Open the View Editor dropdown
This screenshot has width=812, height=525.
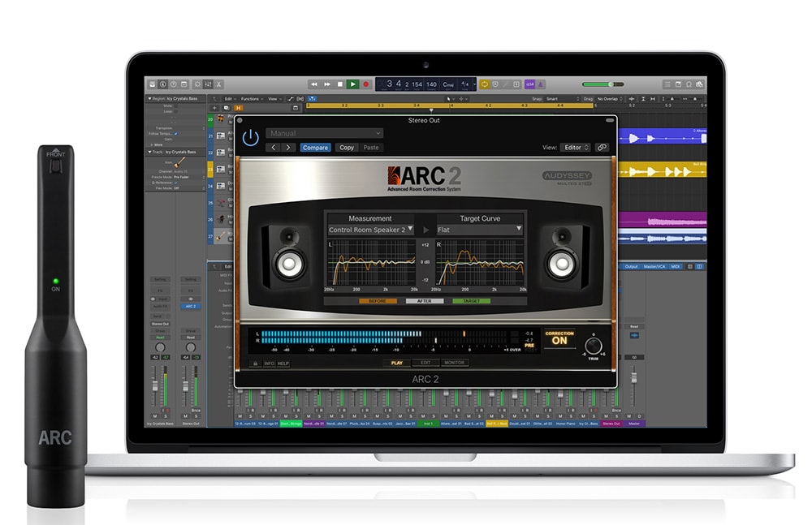tap(575, 148)
